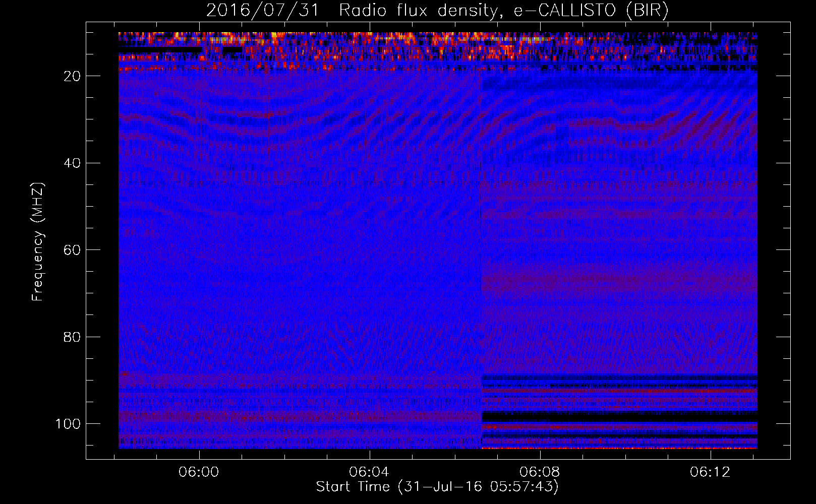Click the '06:08' time tick label
Viewport: 816px width, 504px height.
(x=540, y=472)
